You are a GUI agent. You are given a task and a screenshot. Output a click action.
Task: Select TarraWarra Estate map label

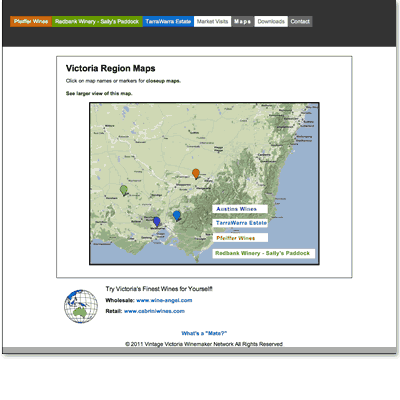pos(240,223)
